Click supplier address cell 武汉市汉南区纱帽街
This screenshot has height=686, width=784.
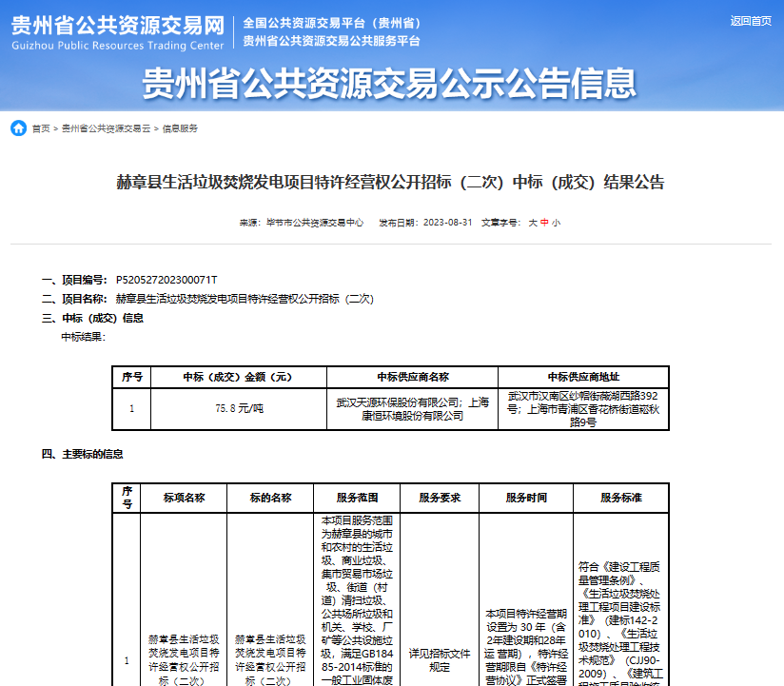[583, 409]
